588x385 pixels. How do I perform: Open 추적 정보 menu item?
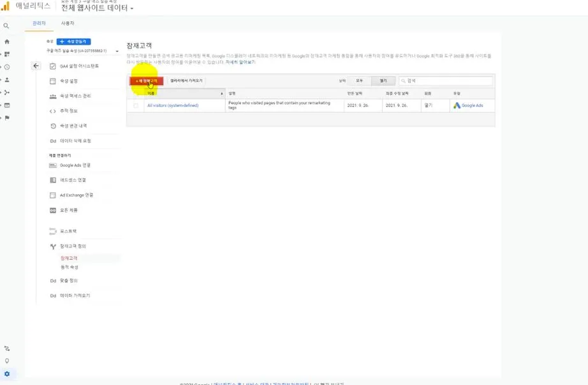pos(69,111)
